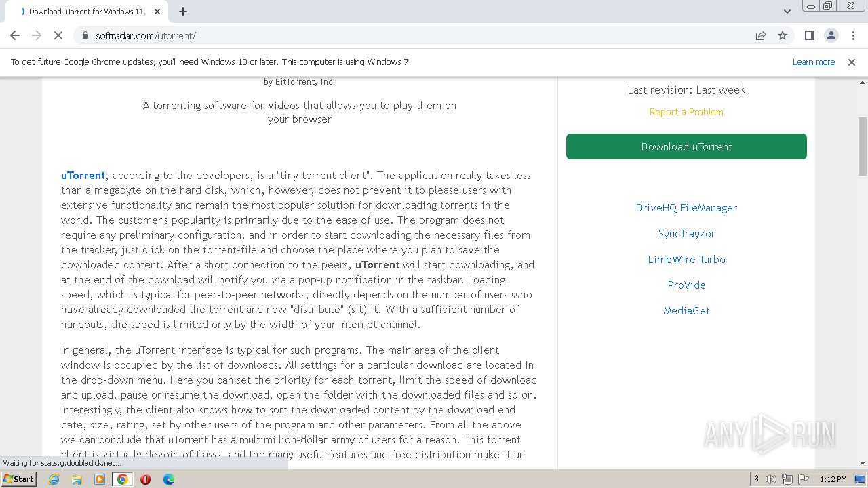Close the uTorrent download tab
The image size is (868, 488).
[157, 12]
